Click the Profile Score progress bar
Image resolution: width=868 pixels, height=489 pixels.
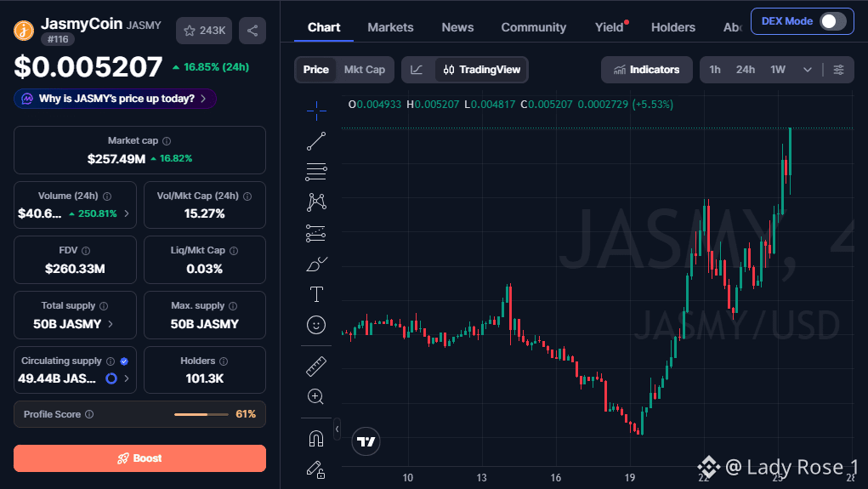click(201, 414)
